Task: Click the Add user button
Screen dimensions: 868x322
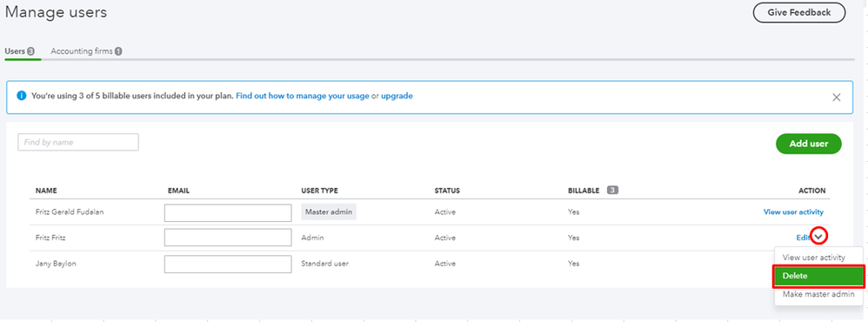Action: [808, 144]
